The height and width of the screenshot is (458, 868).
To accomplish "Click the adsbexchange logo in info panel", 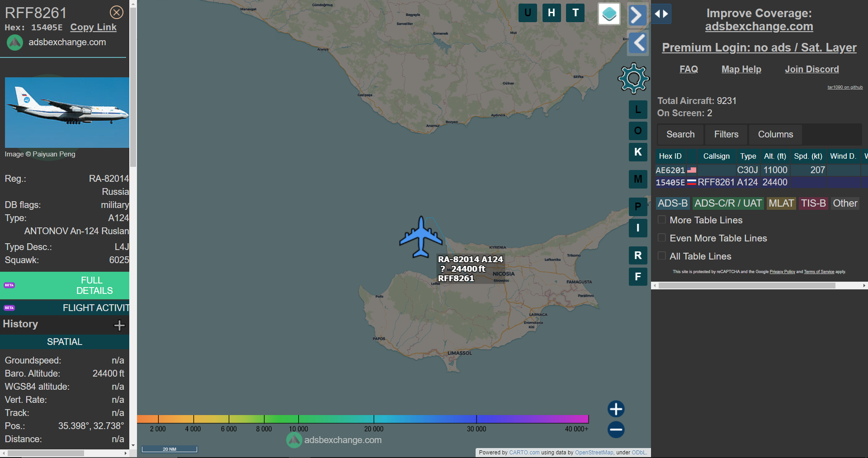I will [x=15, y=42].
